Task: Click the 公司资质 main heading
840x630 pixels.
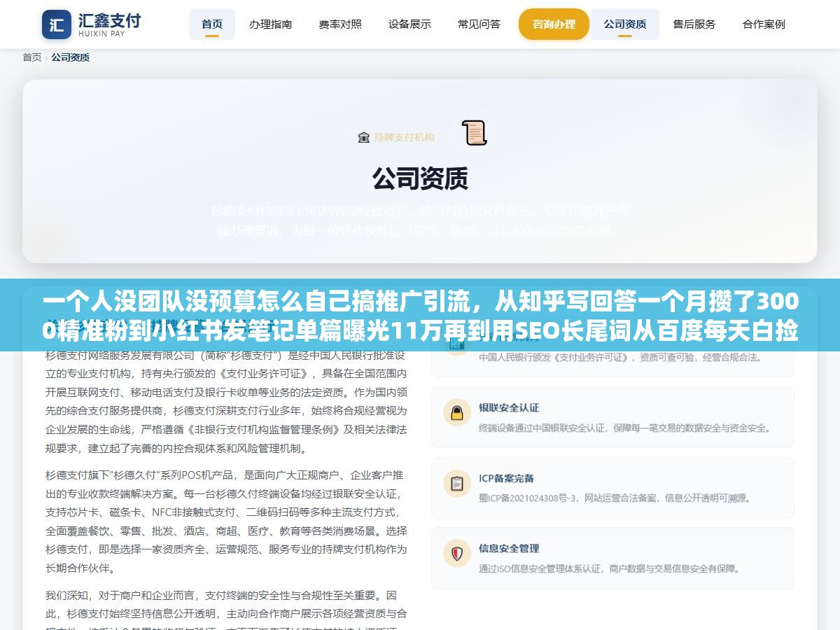Action: tap(420, 178)
